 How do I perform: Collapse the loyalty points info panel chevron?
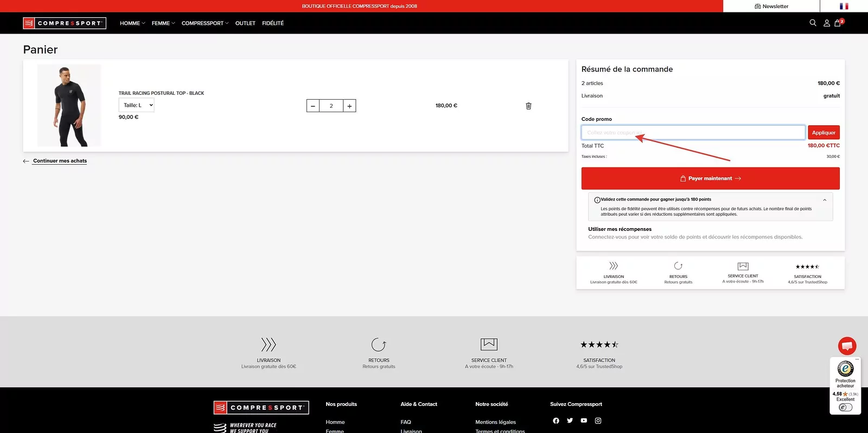coord(825,200)
